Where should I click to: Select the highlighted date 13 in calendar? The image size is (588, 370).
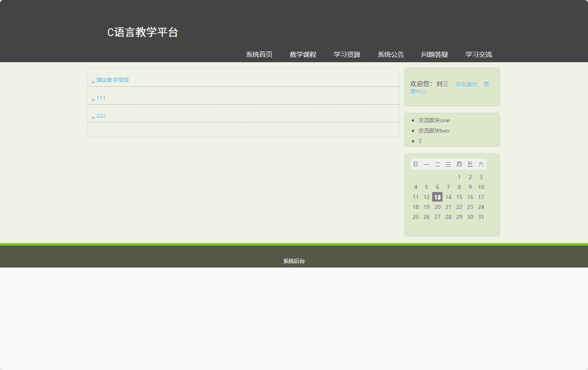click(437, 197)
